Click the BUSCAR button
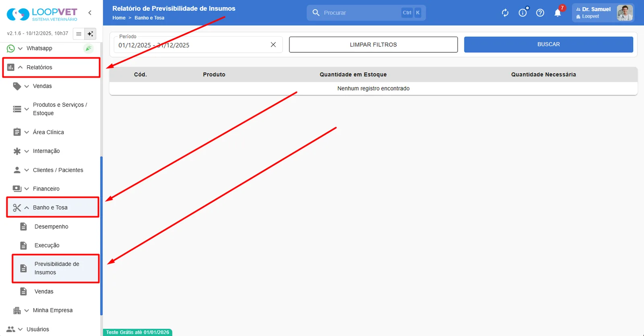 [x=549, y=44]
